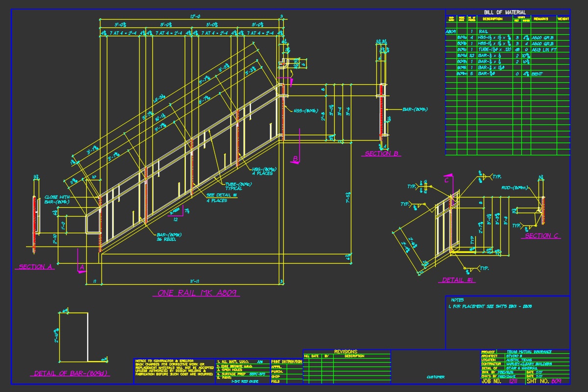Select the 'REVISIONS' header text

pos(346,351)
